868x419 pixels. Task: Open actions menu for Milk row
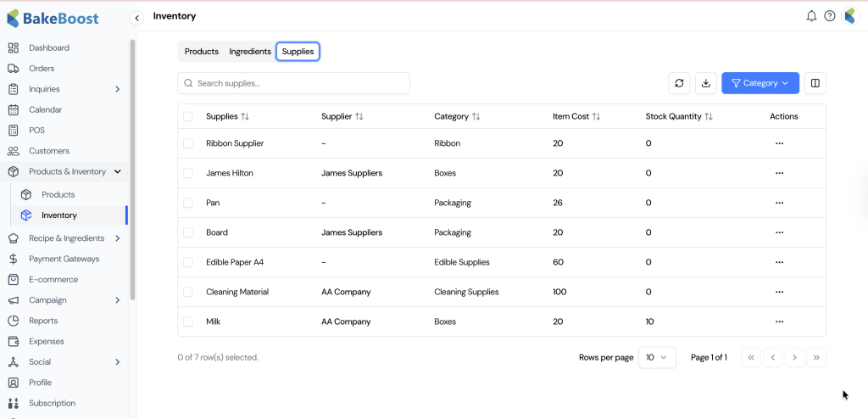[779, 321]
